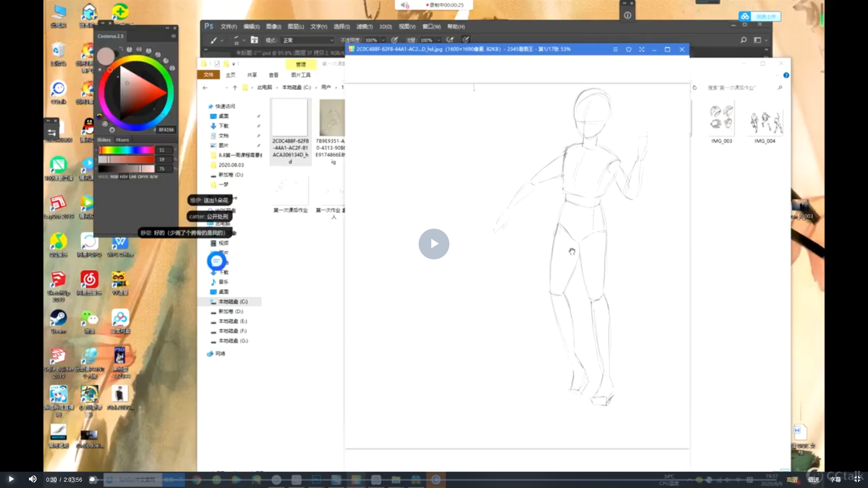Click the Photoshop search magnifier icon
The width and height of the screenshot is (868, 488).
click(x=744, y=40)
